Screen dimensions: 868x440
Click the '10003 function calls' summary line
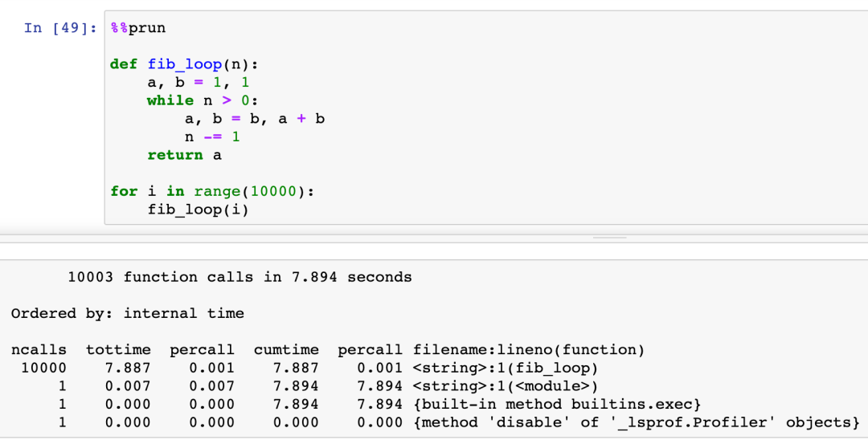(x=240, y=277)
